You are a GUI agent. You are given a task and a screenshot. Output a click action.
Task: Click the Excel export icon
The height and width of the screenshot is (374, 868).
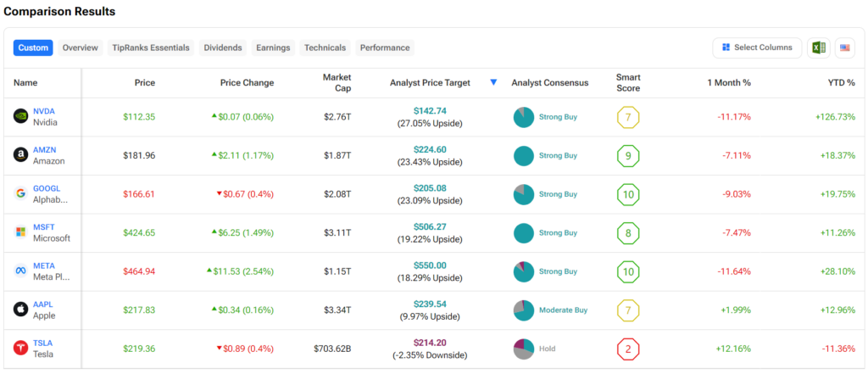(x=818, y=47)
